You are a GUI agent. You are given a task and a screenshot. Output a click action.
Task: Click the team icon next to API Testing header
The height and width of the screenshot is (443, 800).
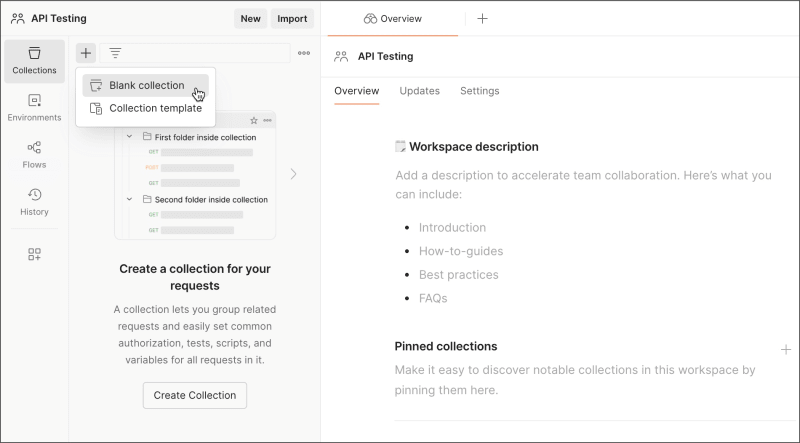(x=18, y=19)
